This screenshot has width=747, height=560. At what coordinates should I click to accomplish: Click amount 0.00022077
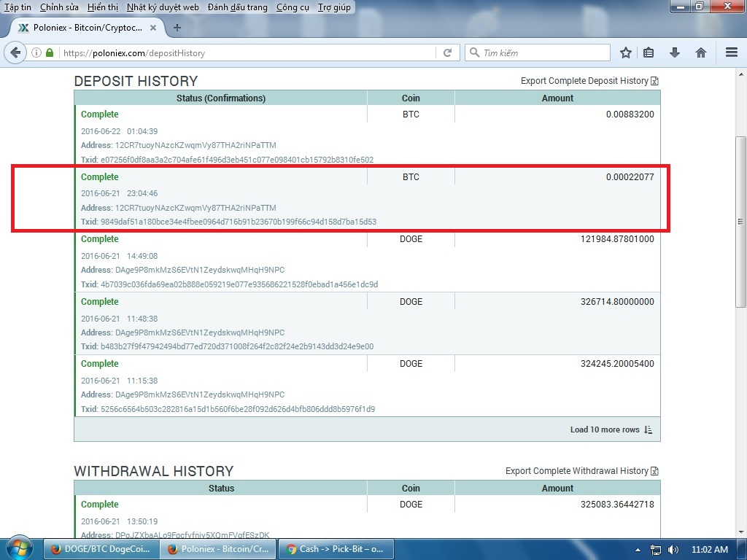click(630, 177)
